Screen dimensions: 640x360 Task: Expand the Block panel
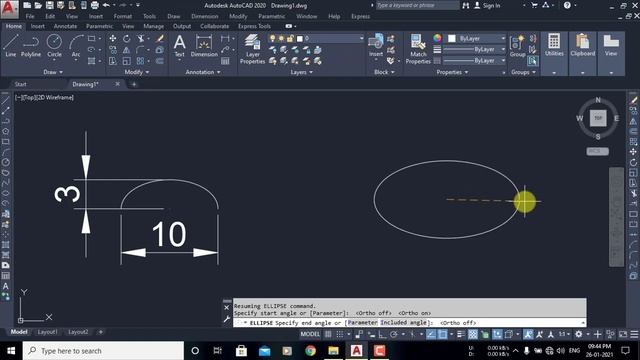click(x=384, y=72)
